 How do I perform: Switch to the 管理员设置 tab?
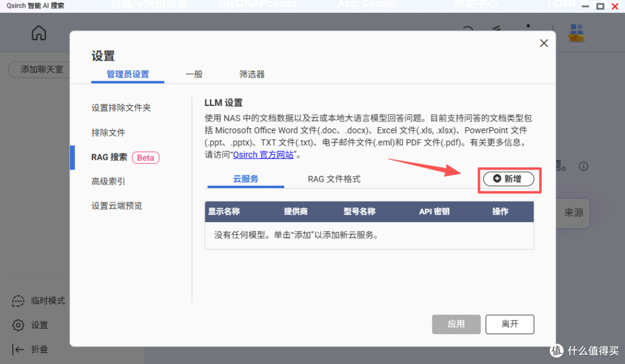(x=127, y=74)
